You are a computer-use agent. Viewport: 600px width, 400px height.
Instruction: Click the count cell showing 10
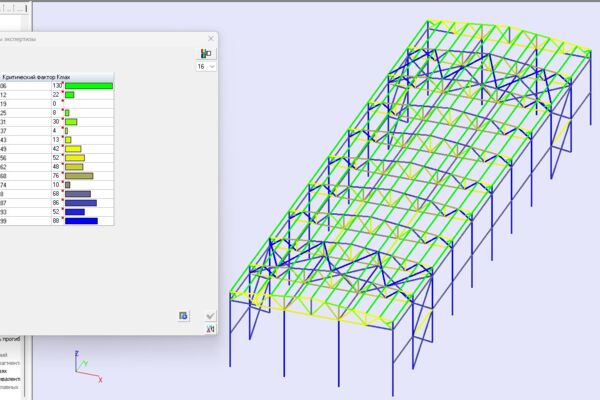[58, 185]
